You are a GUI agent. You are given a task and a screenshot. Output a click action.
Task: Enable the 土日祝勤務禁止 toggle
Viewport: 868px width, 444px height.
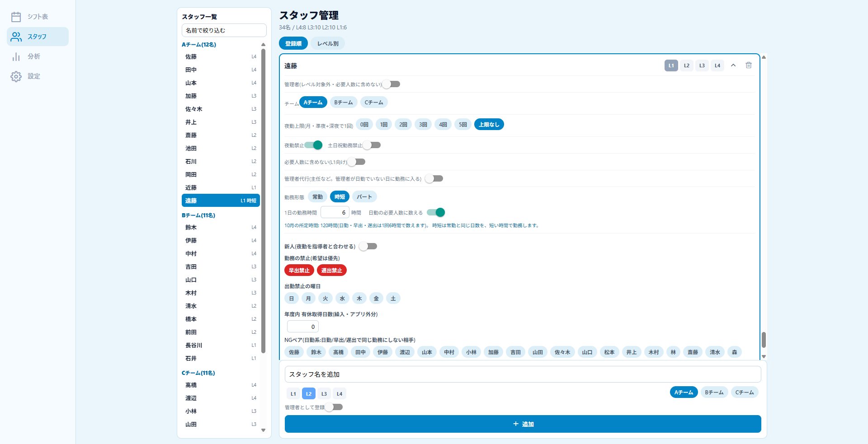click(x=372, y=145)
